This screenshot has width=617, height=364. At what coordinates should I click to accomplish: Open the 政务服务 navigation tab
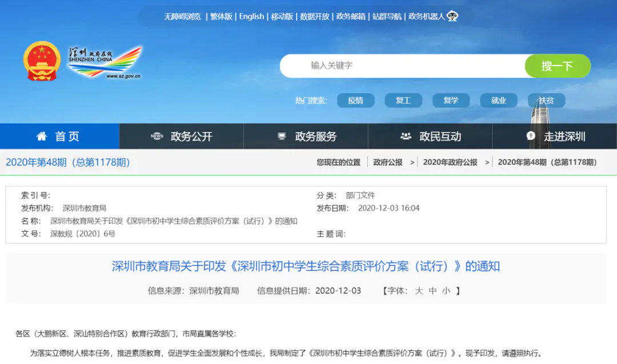[306, 136]
